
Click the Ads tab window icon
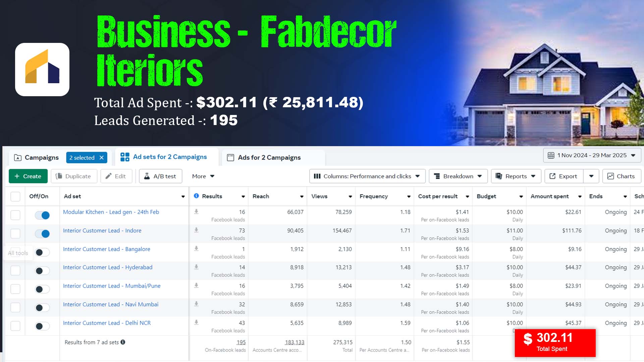tap(230, 158)
